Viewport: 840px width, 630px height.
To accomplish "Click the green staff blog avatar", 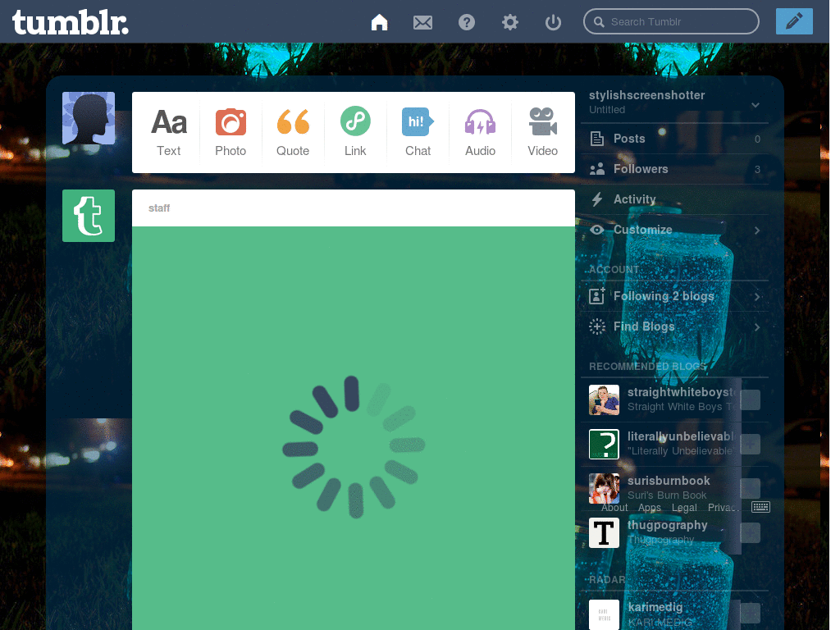I will [89, 216].
